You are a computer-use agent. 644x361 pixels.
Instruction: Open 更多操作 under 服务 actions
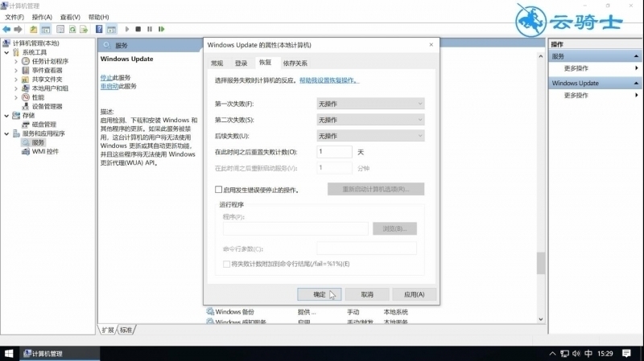click(576, 68)
